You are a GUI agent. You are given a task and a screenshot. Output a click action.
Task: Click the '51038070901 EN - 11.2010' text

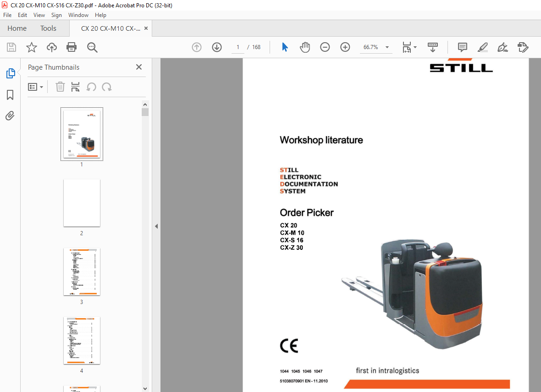click(304, 381)
